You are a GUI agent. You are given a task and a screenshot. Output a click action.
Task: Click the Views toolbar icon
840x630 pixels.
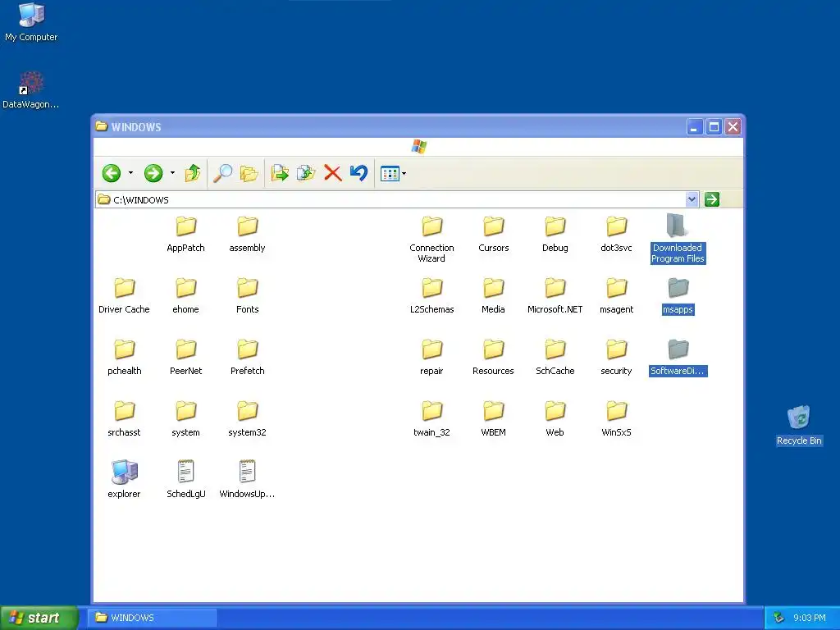390,174
